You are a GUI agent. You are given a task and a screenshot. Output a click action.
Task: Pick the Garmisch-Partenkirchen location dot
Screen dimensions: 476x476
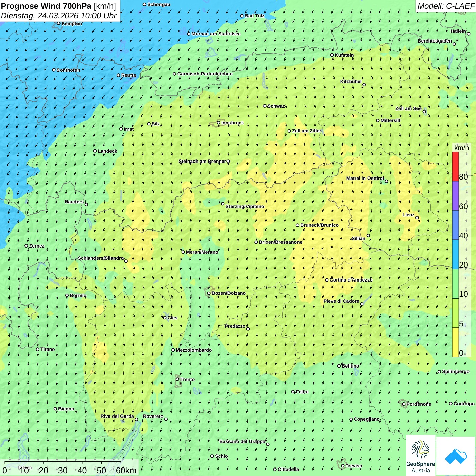click(x=174, y=74)
